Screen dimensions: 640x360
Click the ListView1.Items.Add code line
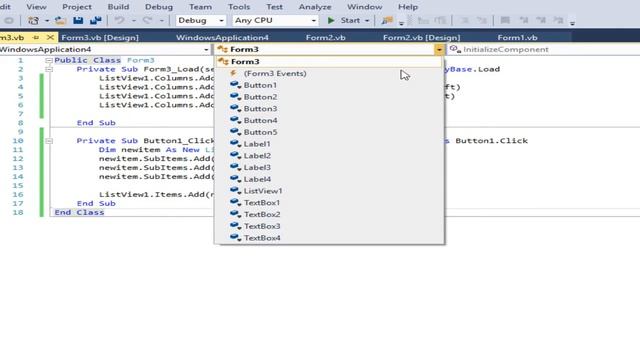156,195
